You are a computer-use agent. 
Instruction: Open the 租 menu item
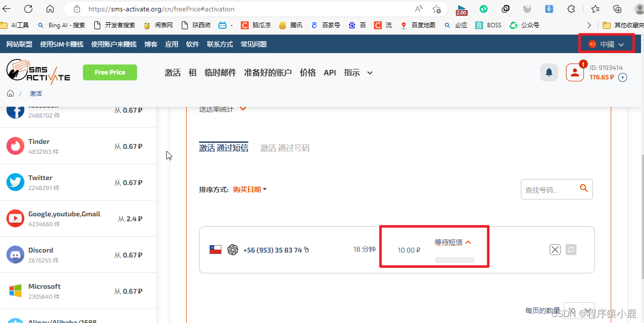point(193,72)
